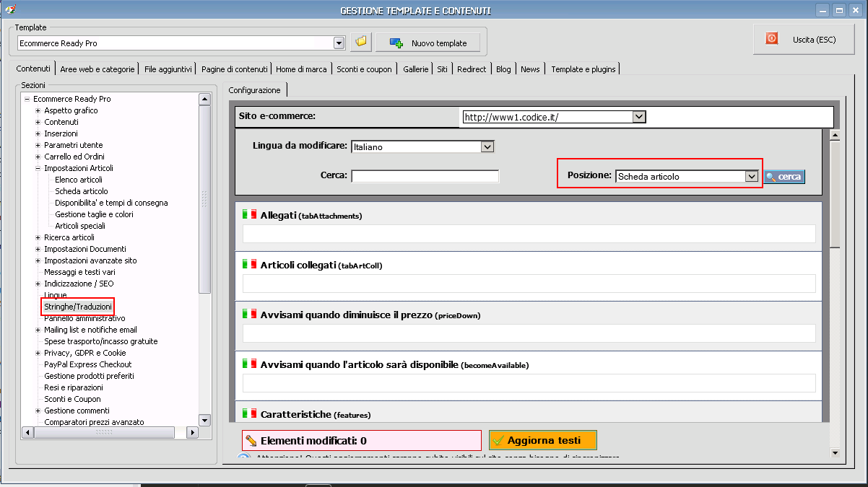Image resolution: width=868 pixels, height=487 pixels.
Task: Select Elenco articoli in the tree
Action: coord(79,180)
